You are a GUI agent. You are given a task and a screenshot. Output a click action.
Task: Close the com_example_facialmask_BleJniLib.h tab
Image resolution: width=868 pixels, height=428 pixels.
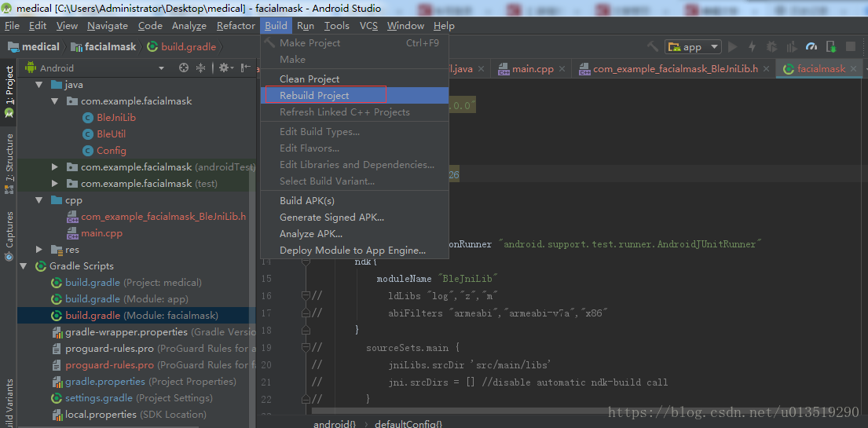766,69
